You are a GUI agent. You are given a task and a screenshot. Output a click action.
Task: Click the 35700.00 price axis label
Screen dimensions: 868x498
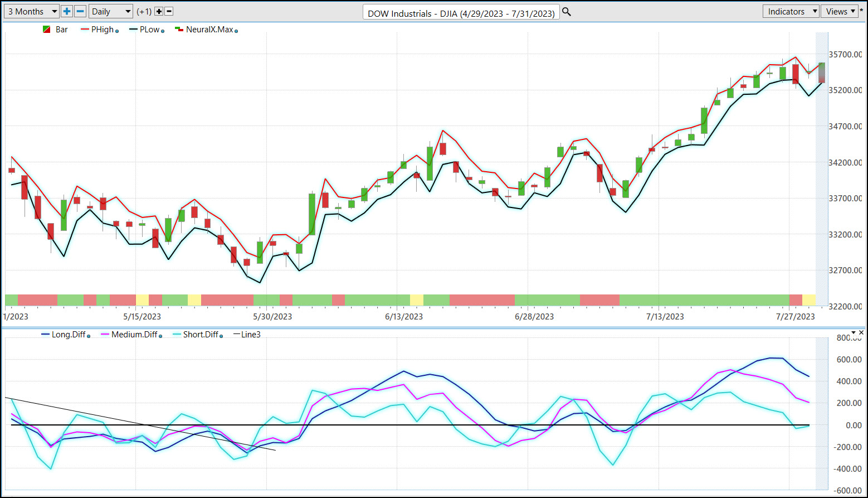tap(845, 55)
